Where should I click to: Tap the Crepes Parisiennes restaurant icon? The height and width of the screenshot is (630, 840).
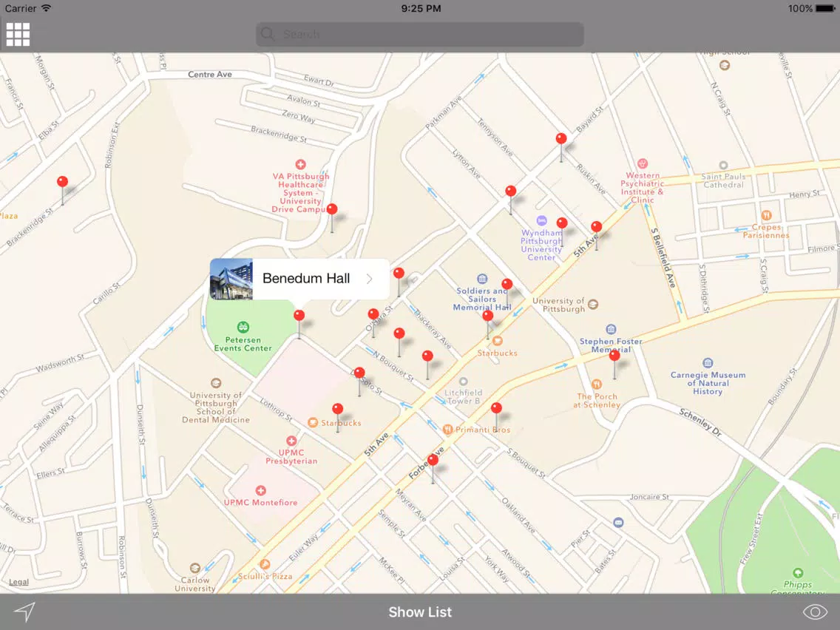coord(767,215)
